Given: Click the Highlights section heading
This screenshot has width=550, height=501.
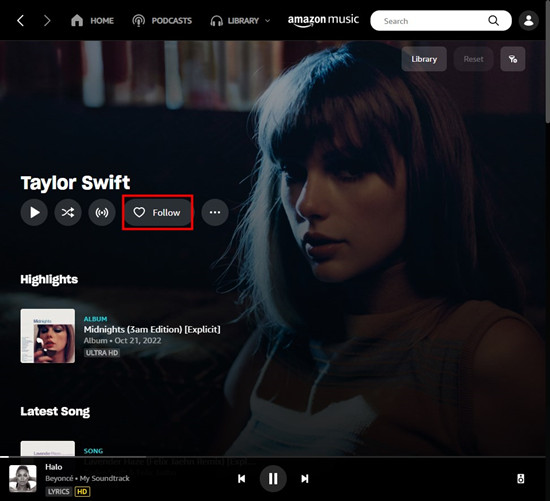Looking at the screenshot, I should coord(49,280).
